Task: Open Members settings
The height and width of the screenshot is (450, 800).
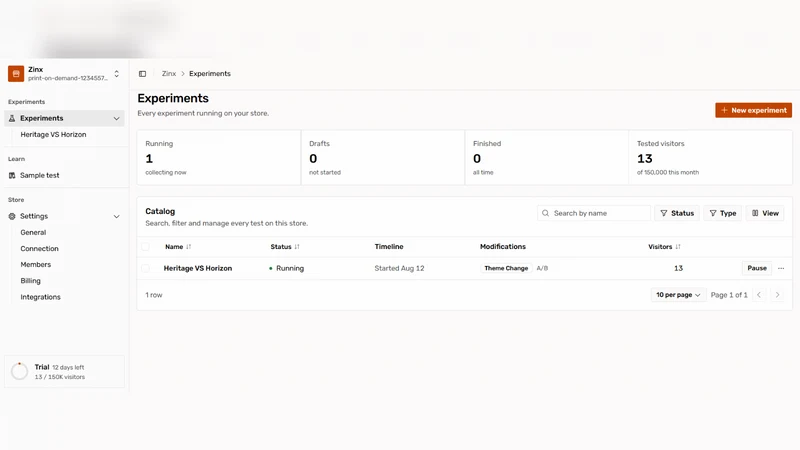Action: point(36,264)
